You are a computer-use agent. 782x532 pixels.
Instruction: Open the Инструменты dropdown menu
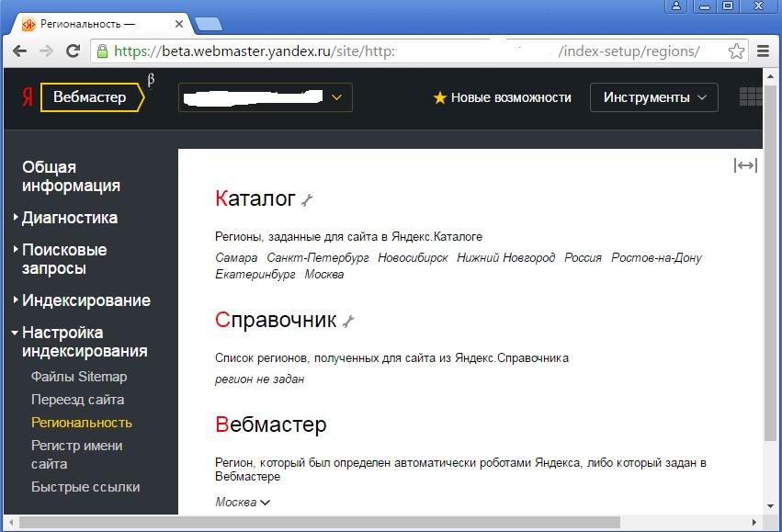[654, 97]
